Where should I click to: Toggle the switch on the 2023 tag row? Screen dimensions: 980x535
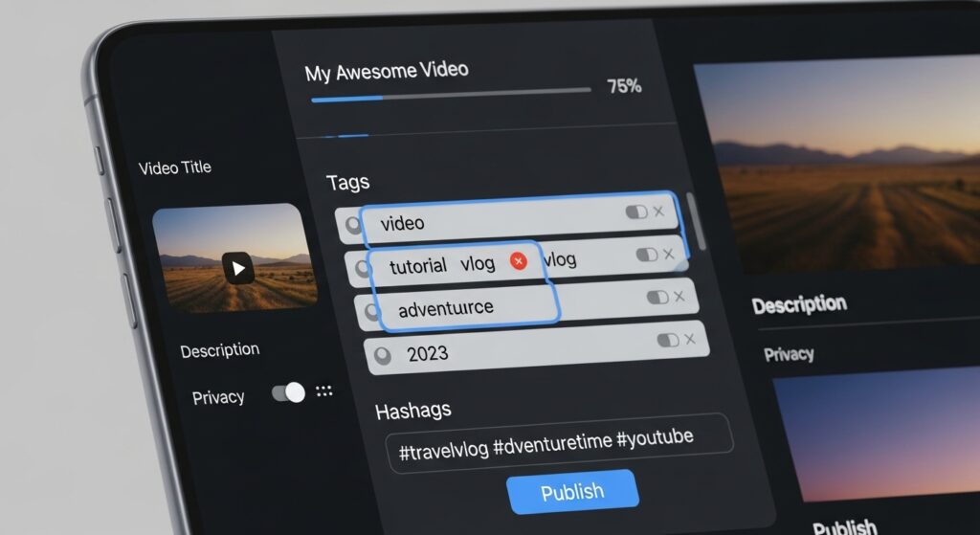click(x=667, y=341)
